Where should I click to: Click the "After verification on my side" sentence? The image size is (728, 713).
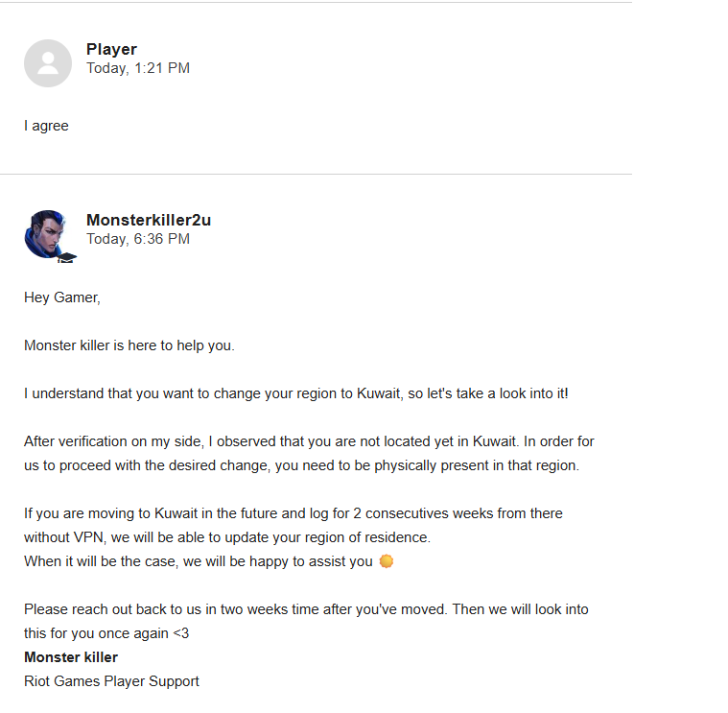pyautogui.click(x=309, y=441)
